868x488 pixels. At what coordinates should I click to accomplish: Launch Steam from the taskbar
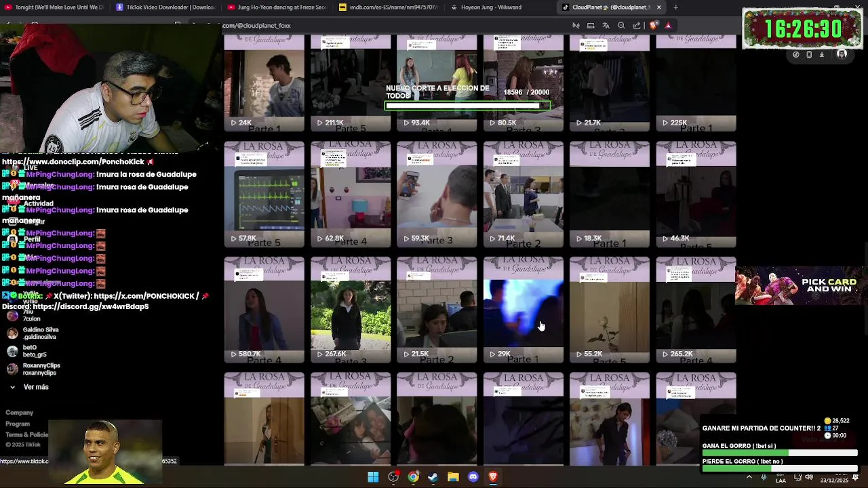point(433,477)
